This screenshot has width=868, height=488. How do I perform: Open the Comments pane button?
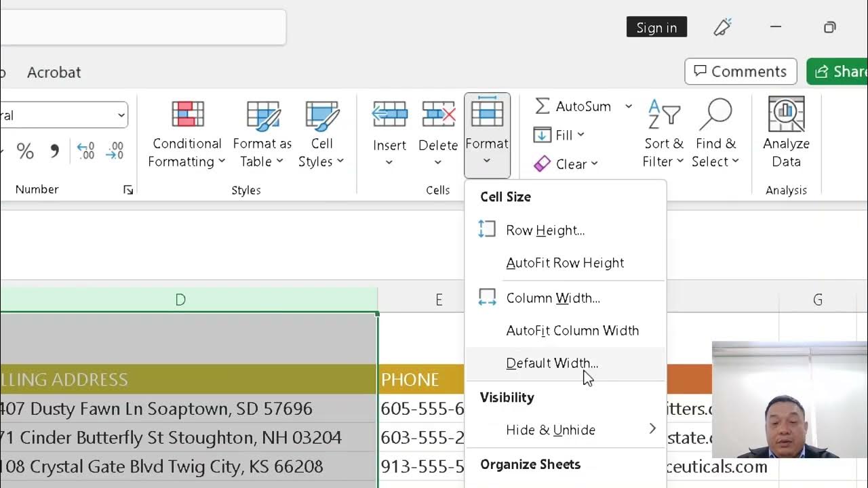(740, 71)
